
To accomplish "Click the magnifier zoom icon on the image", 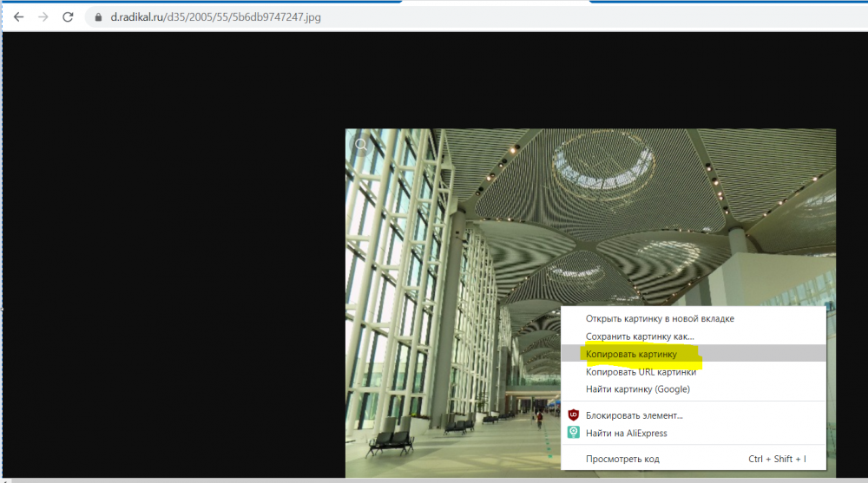I will click(361, 146).
